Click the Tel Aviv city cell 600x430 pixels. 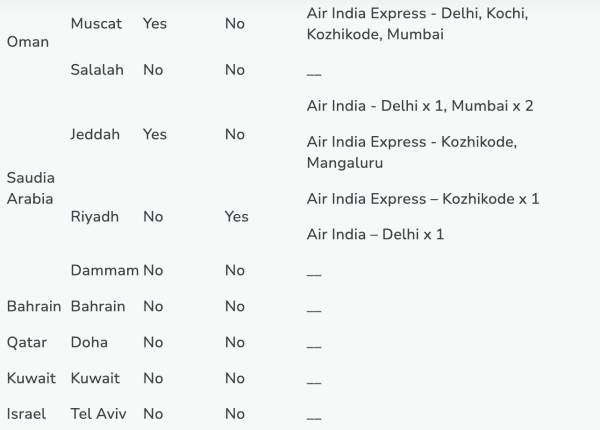(98, 414)
